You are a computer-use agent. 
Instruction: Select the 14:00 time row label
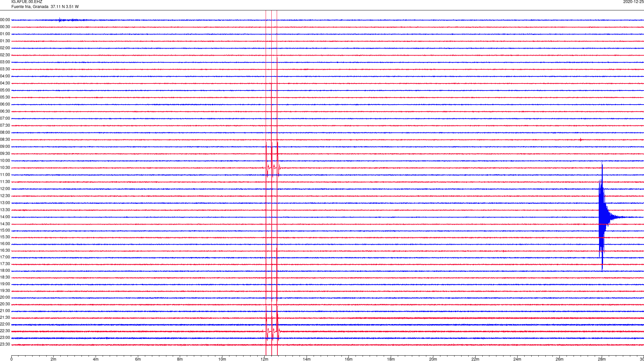pos(5,217)
